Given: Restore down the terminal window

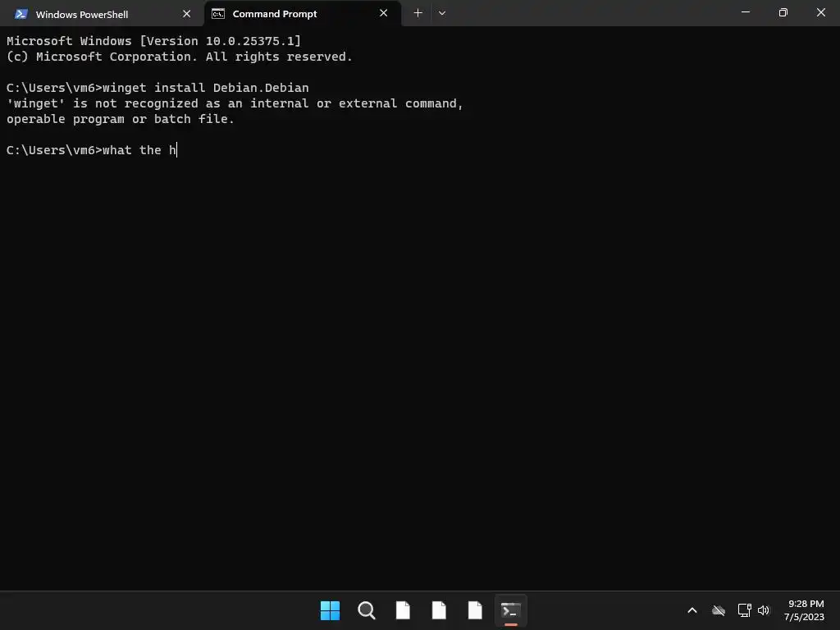Looking at the screenshot, I should [783, 12].
